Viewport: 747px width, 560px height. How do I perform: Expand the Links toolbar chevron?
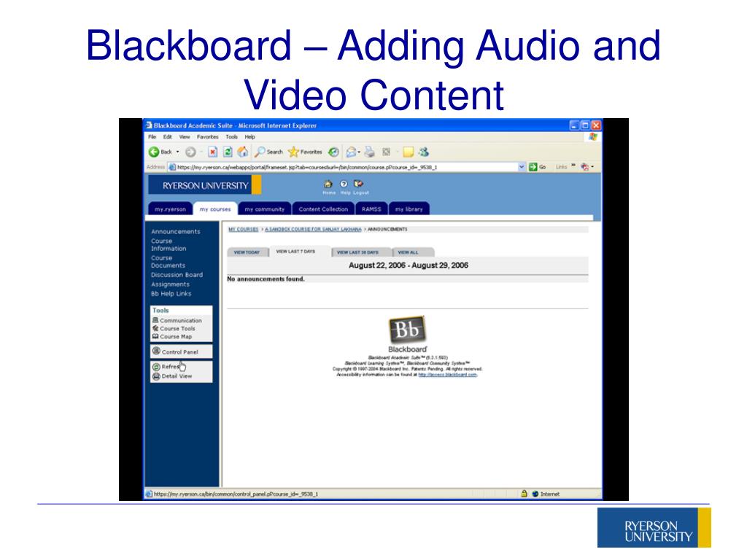[x=573, y=166]
